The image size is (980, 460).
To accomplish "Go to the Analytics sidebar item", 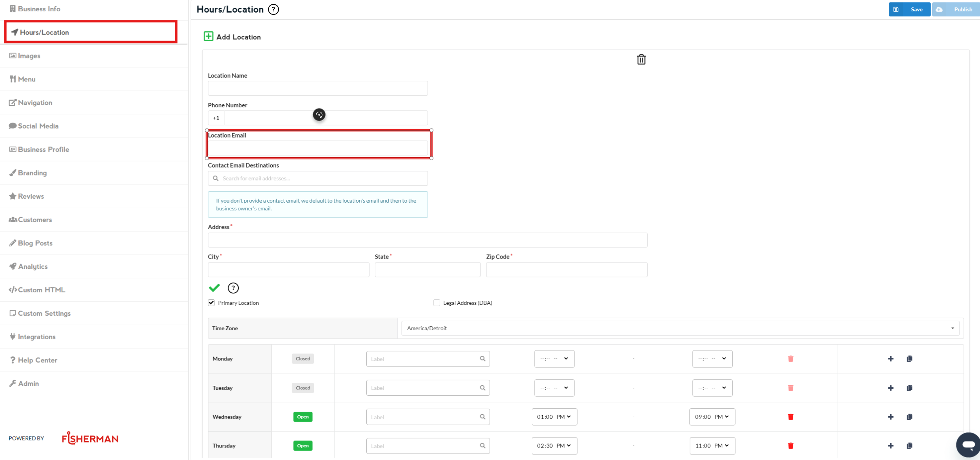I will [33, 266].
